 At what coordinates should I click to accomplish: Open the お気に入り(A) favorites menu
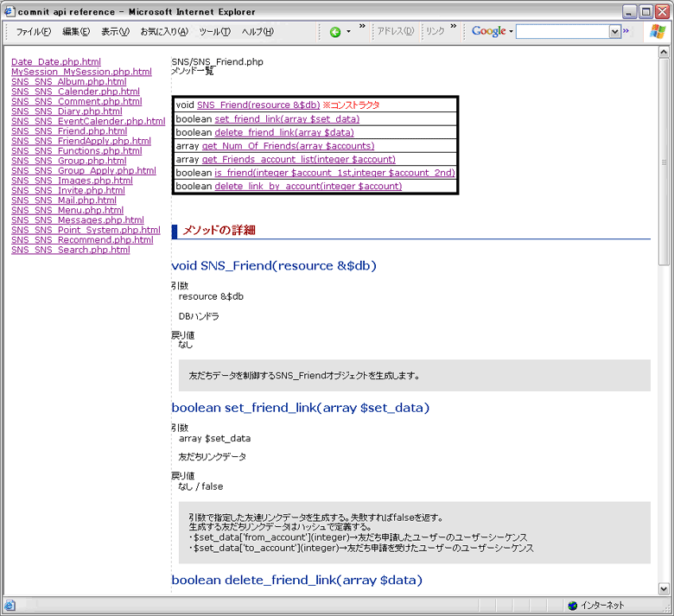pos(164,32)
